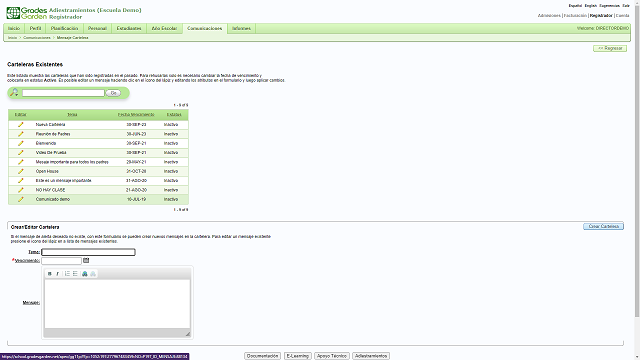
Task: Sort table by Estatus column header
Action: 174,115
